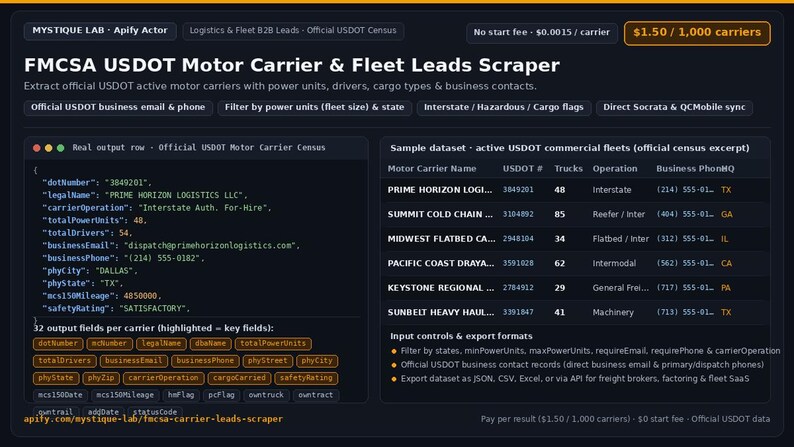The width and height of the screenshot is (794, 447).
Task: Click the businessPhone field tag
Action: click(205, 361)
